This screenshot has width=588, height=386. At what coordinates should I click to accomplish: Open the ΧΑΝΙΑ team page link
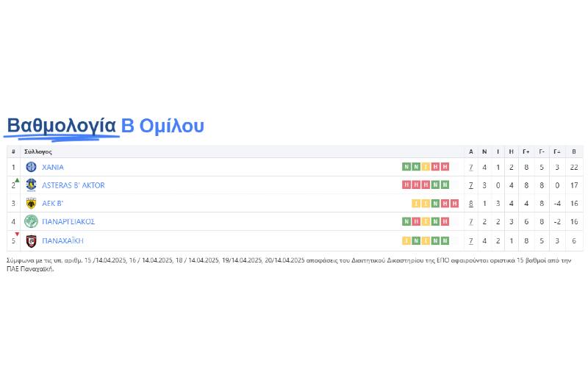point(53,167)
